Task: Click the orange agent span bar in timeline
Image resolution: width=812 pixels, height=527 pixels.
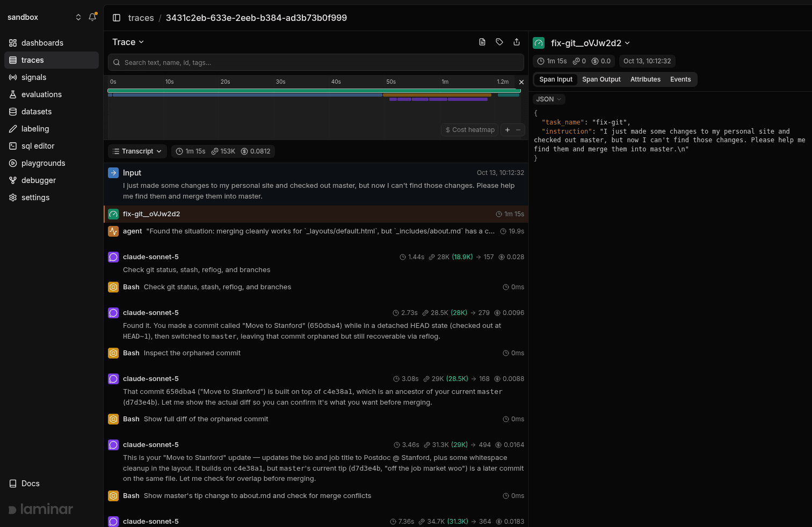Action: 437,95
